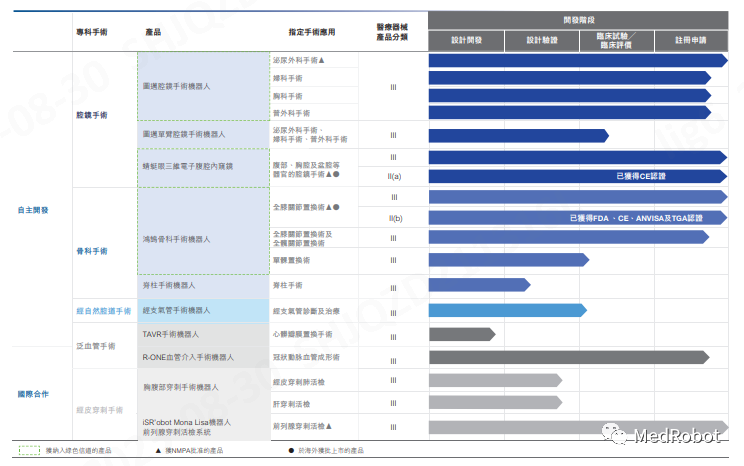744x466 pixels.
Task: Click the 已獲得CE認證 progress bar
Action: (x=578, y=176)
